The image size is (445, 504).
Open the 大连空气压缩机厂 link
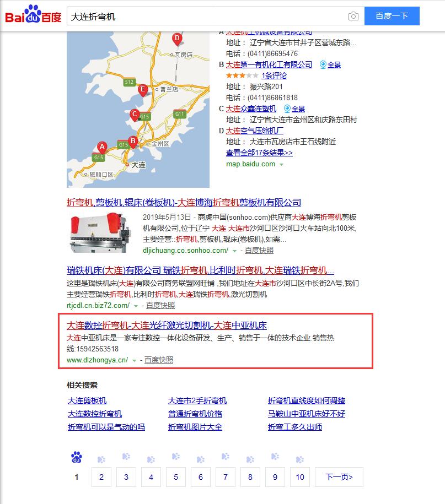(255, 131)
